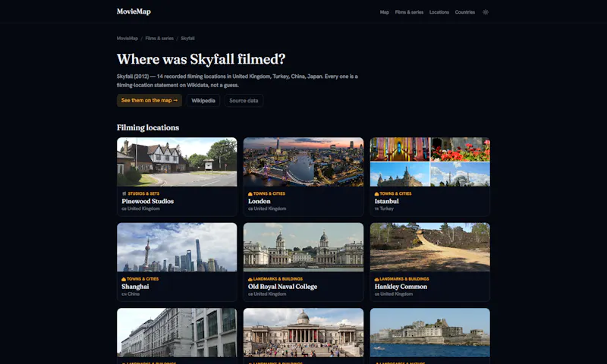Open the Films & series nav item
The height and width of the screenshot is (364, 607).
tap(409, 12)
